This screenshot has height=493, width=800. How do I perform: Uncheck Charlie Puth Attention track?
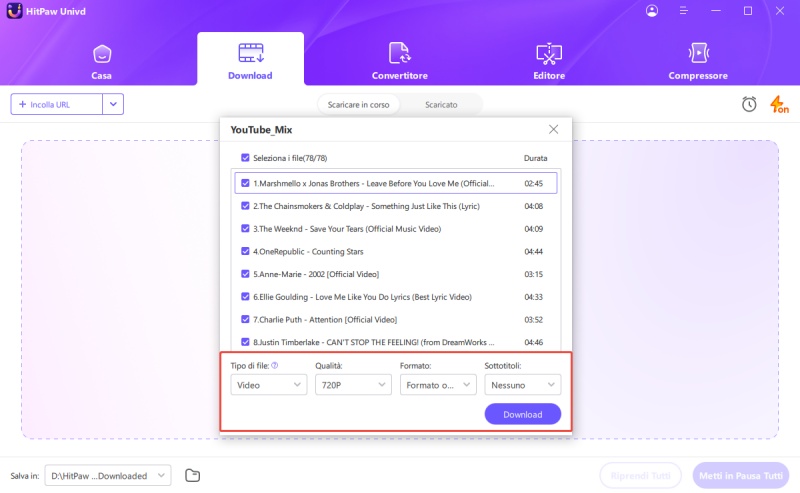245,319
